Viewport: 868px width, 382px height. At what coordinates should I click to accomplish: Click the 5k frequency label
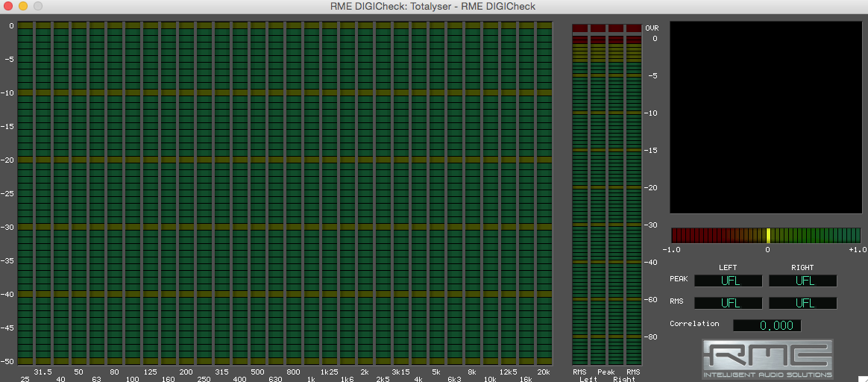[x=436, y=372]
